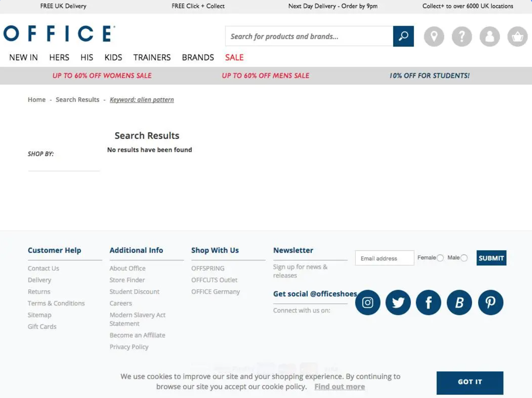
Task: Open the store locator pin icon
Action: [434, 36]
